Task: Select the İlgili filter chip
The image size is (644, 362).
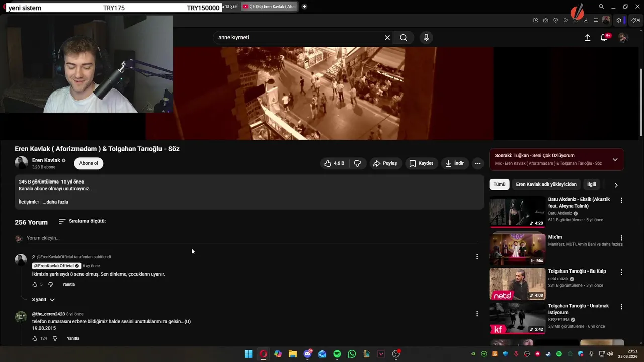Action: (592, 185)
